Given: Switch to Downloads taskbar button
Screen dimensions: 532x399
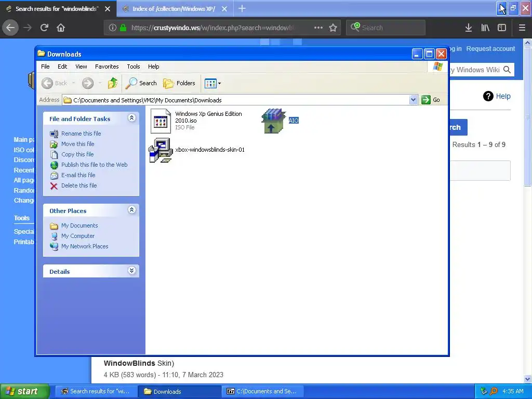Looking at the screenshot, I should point(179,392).
